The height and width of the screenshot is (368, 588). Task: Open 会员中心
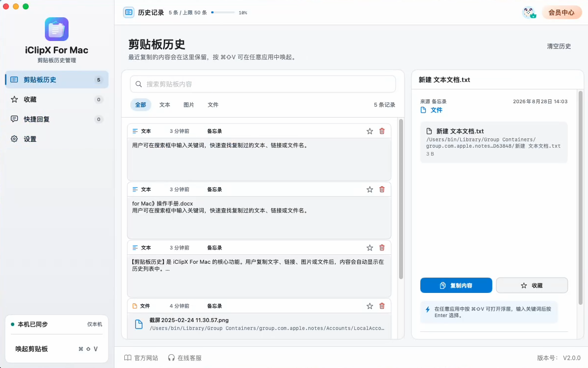[561, 12]
